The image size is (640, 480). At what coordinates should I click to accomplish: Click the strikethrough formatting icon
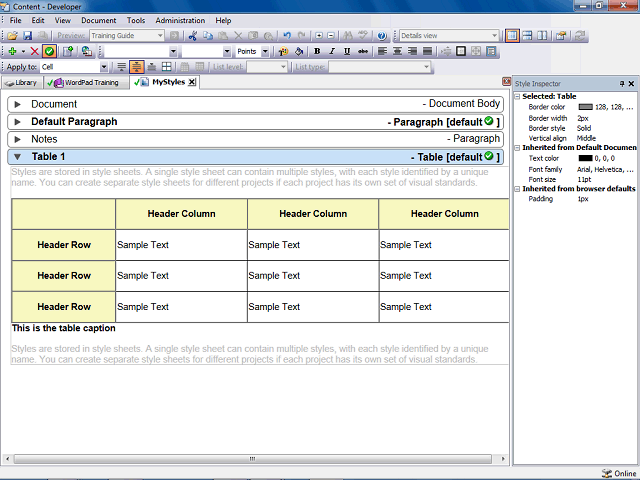point(362,51)
